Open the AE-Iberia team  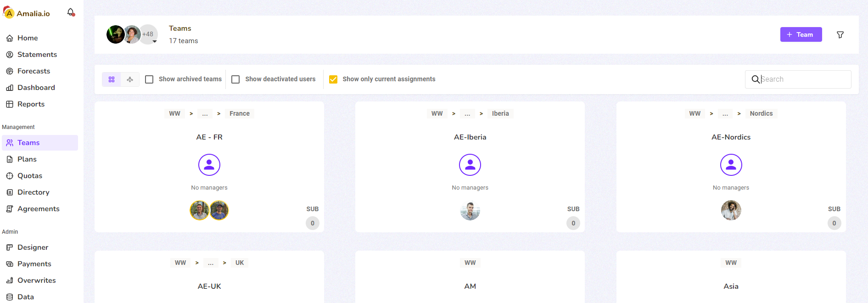(470, 137)
